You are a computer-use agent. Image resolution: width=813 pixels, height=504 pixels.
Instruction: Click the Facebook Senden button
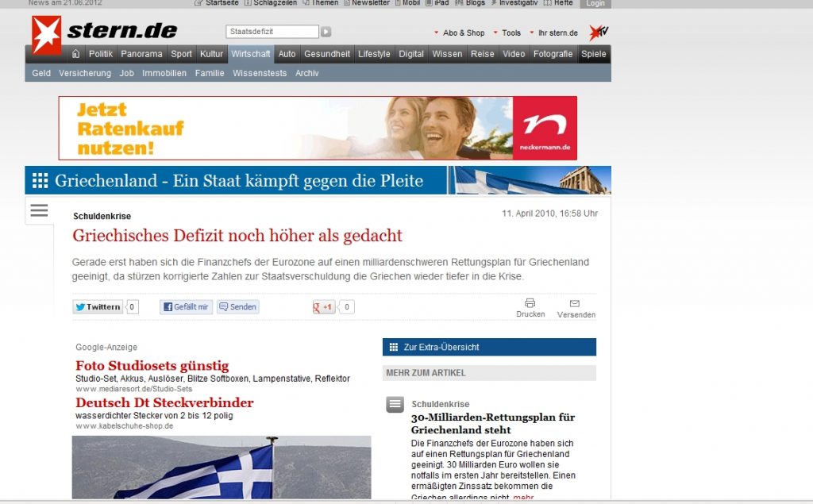tap(238, 307)
